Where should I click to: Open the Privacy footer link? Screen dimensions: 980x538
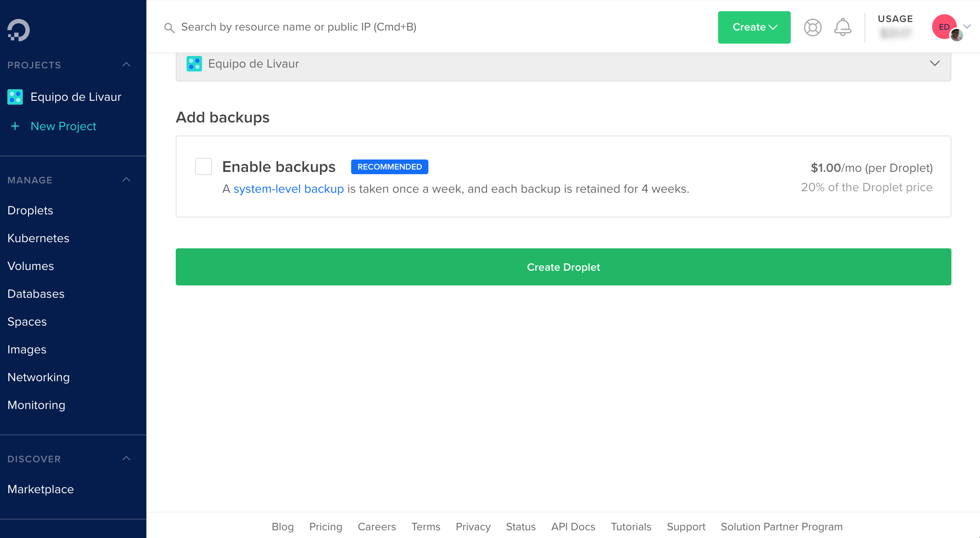(x=473, y=527)
